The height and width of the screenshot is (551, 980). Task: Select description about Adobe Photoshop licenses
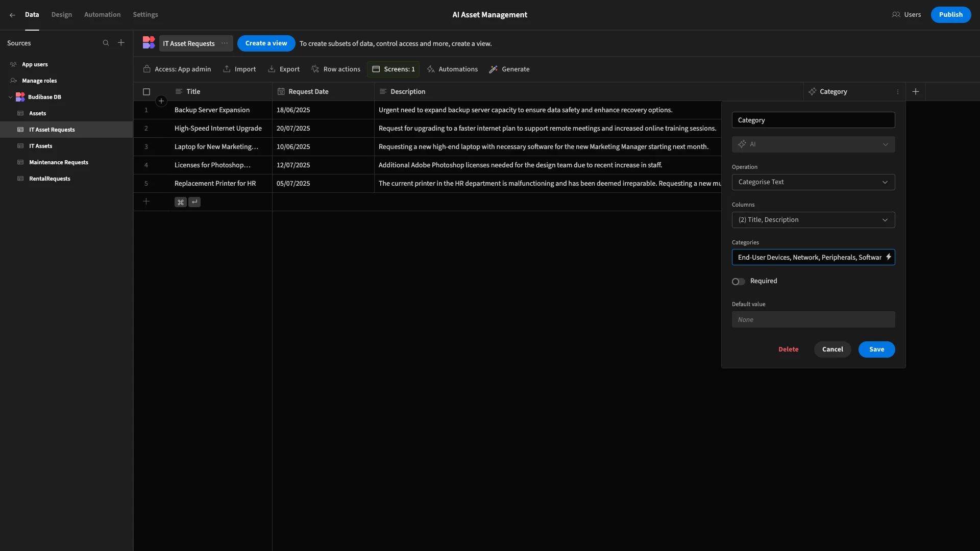coord(548,165)
